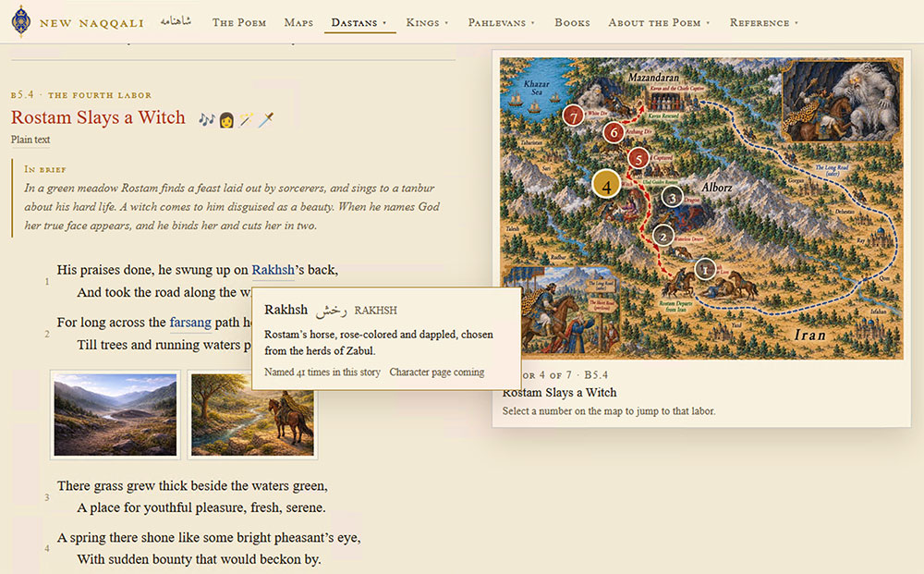Viewport: 924px width, 574px height.
Task: Click the White Demon inset picture on the map
Action: (x=842, y=102)
